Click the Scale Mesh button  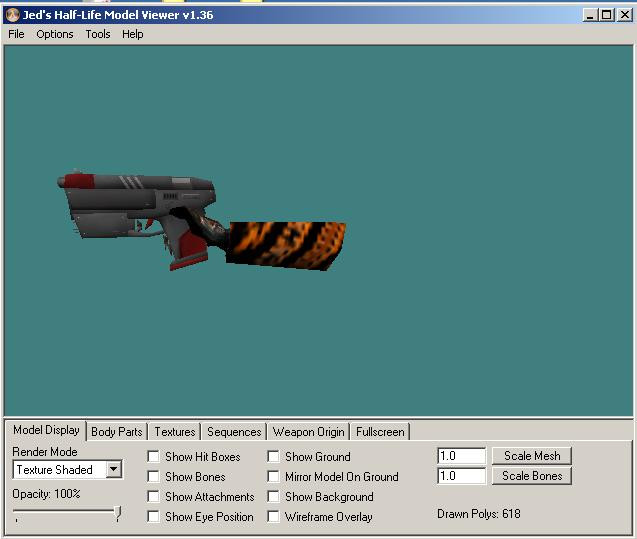tap(532, 456)
